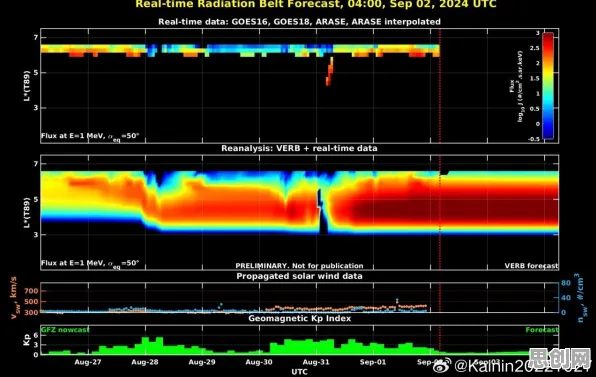This screenshot has height=377, width=596.
Task: Click the Real-time Radiation Belt Forecast title
Action: pos(315,4)
